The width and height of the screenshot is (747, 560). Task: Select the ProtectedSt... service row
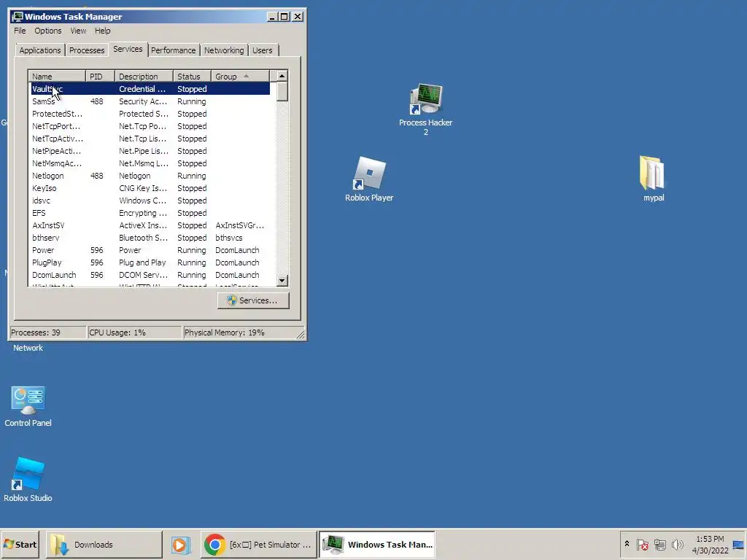pyautogui.click(x=150, y=114)
